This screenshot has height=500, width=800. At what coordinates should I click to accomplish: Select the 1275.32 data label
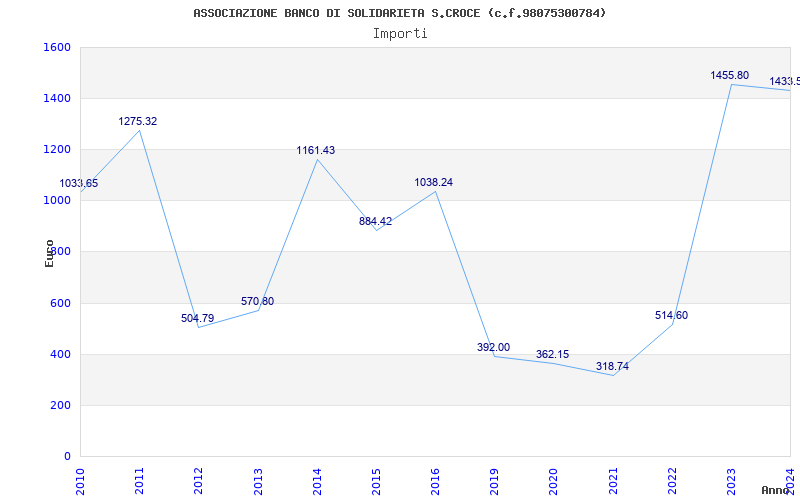coord(138,121)
